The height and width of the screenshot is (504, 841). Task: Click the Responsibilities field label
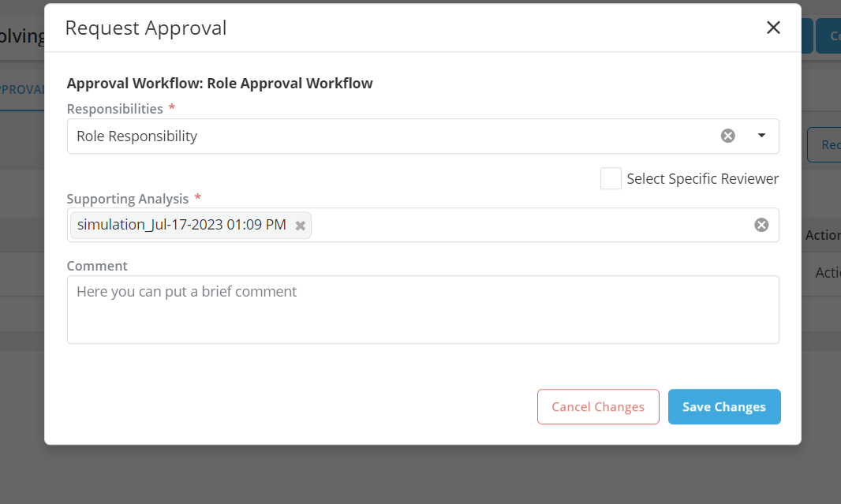pos(114,109)
